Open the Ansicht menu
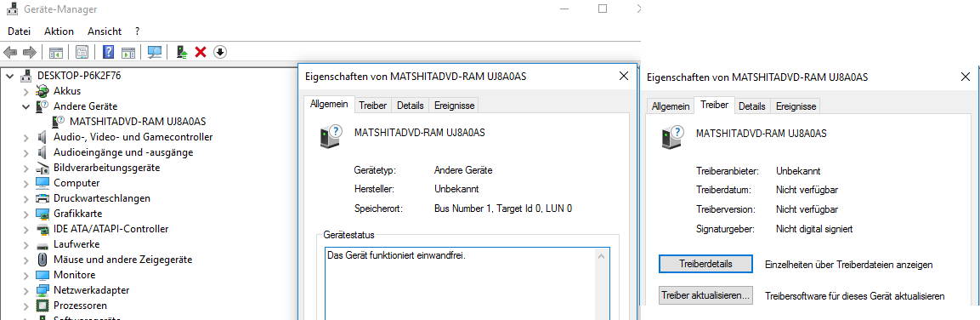This screenshot has width=980, height=320. tap(105, 31)
